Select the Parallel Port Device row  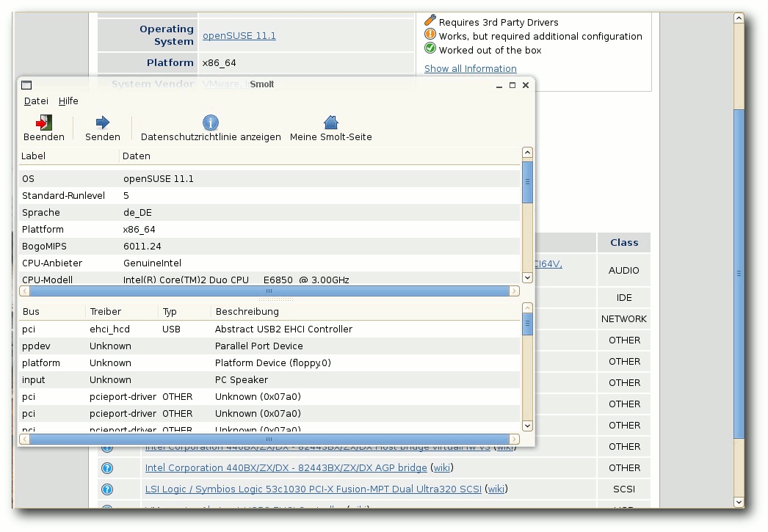269,346
